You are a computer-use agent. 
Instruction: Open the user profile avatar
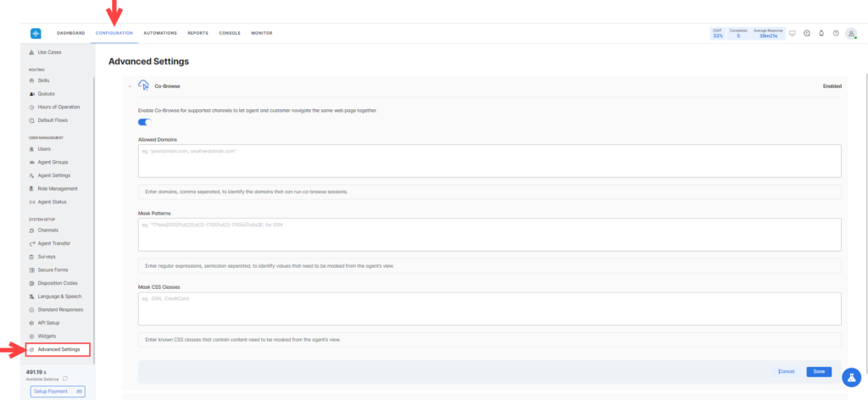pyautogui.click(x=851, y=33)
